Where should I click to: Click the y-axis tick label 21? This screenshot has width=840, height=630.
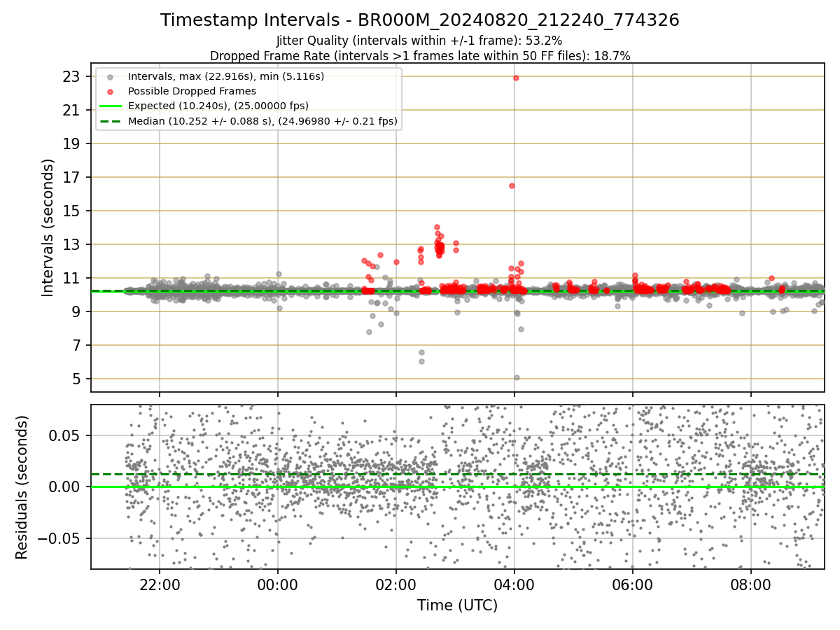click(x=73, y=110)
